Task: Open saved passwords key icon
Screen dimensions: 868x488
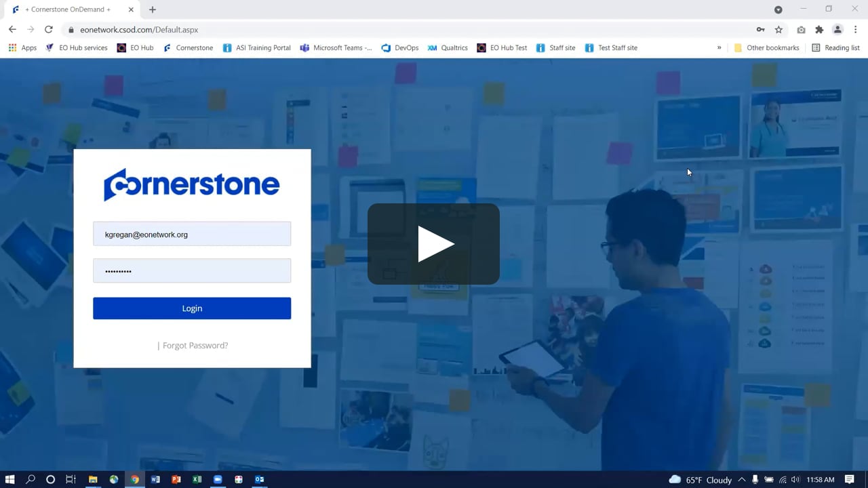Action: 761,30
